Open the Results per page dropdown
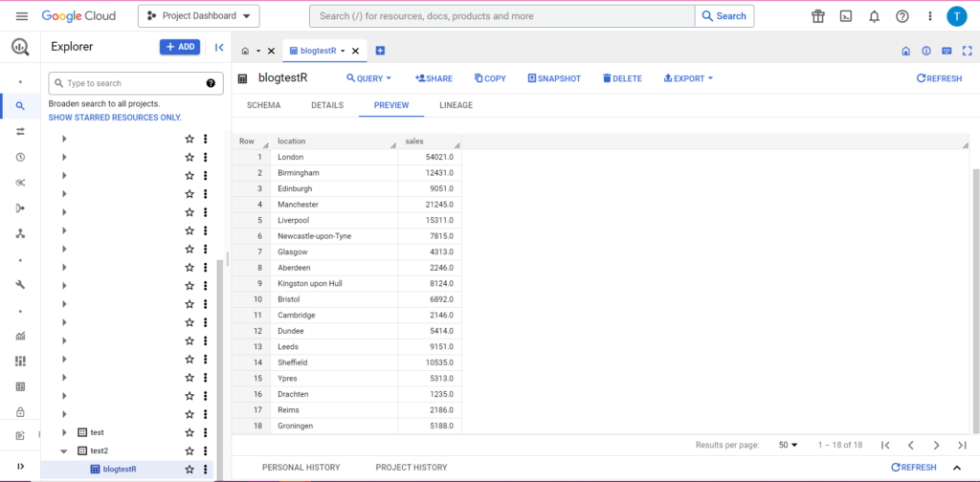This screenshot has height=482, width=980. point(789,445)
